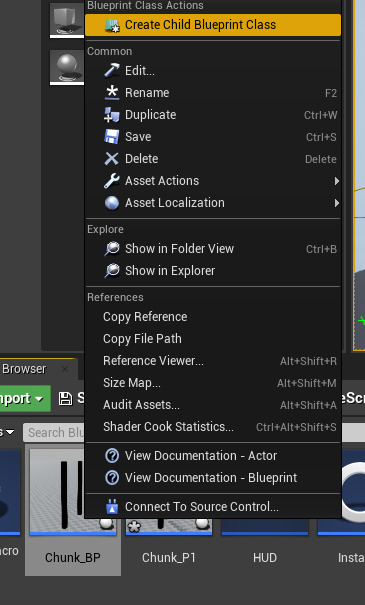This screenshot has width=365, height=605.
Task: Expand the Asset Localization submenu arrow
Action: [337, 203]
